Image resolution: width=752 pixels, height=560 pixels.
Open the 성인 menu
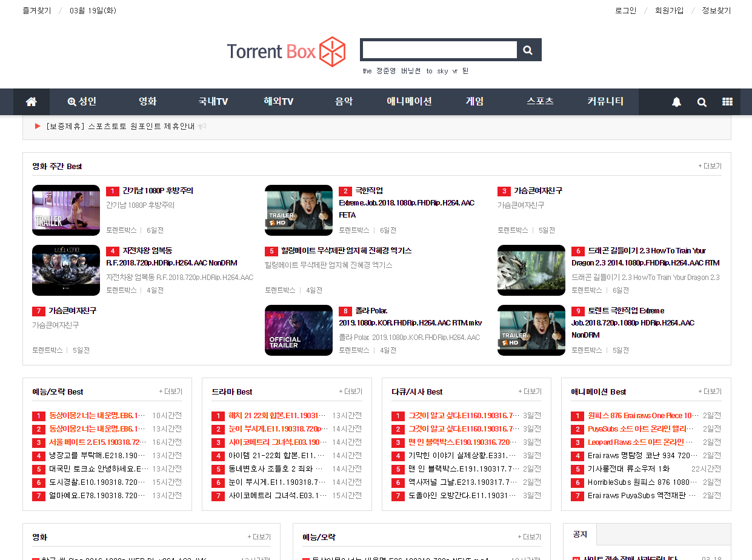pos(82,102)
